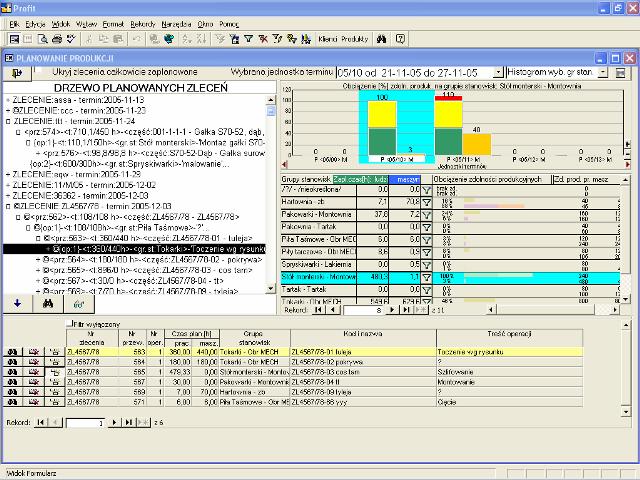Click the red crossed funnel remove-filter icon

(x=263, y=39)
